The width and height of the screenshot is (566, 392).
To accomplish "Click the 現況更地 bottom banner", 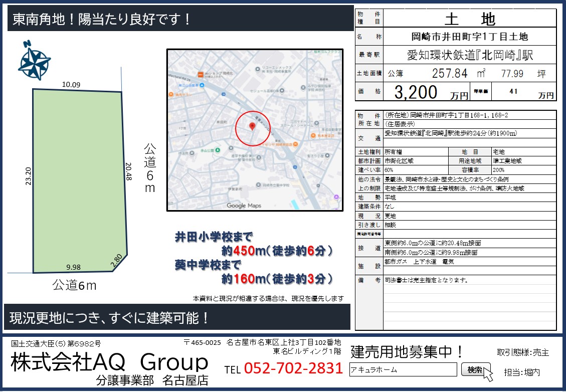I will click(110, 318).
